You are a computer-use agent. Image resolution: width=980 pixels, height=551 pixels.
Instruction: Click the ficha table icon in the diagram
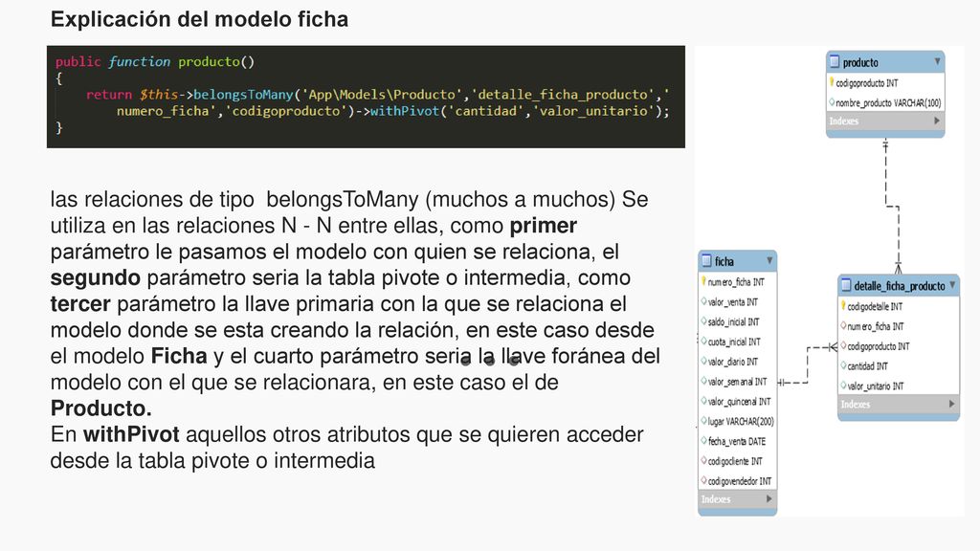pyautogui.click(x=707, y=260)
